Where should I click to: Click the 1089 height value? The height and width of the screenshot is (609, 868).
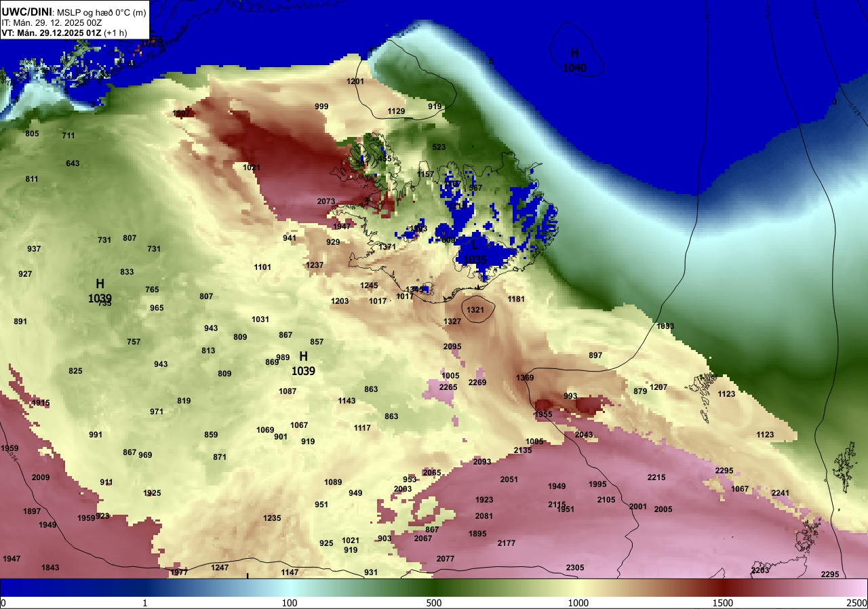pos(333,482)
